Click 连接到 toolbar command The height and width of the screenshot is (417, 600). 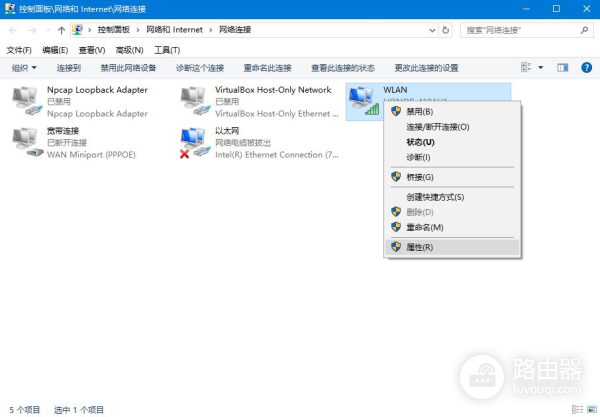pyautogui.click(x=69, y=68)
